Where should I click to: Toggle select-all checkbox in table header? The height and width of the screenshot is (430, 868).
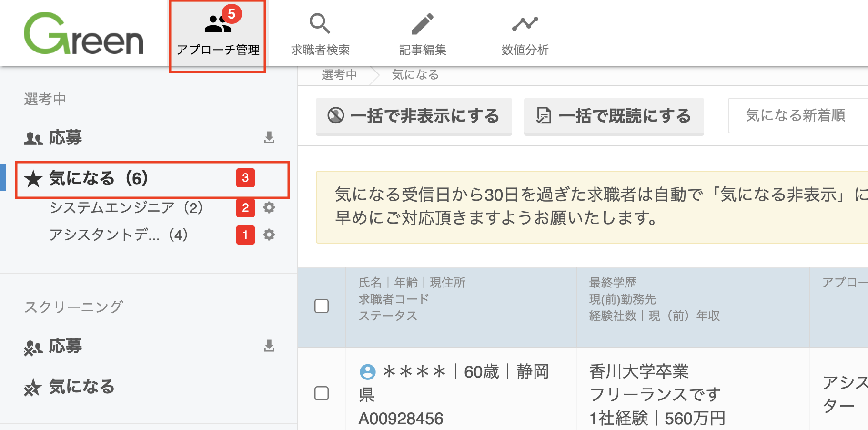tap(322, 306)
